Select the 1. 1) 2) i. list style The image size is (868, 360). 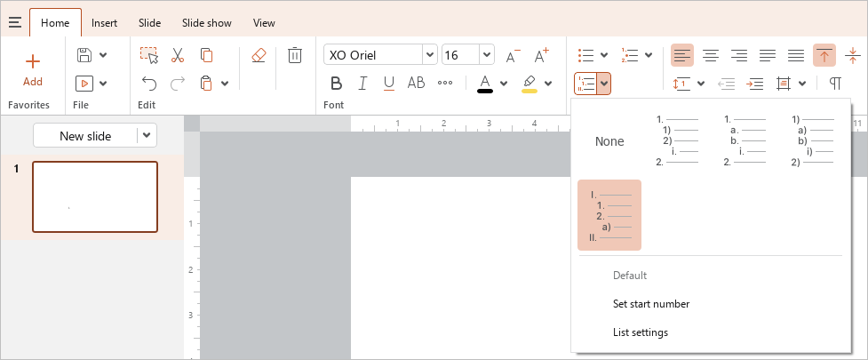tap(677, 141)
